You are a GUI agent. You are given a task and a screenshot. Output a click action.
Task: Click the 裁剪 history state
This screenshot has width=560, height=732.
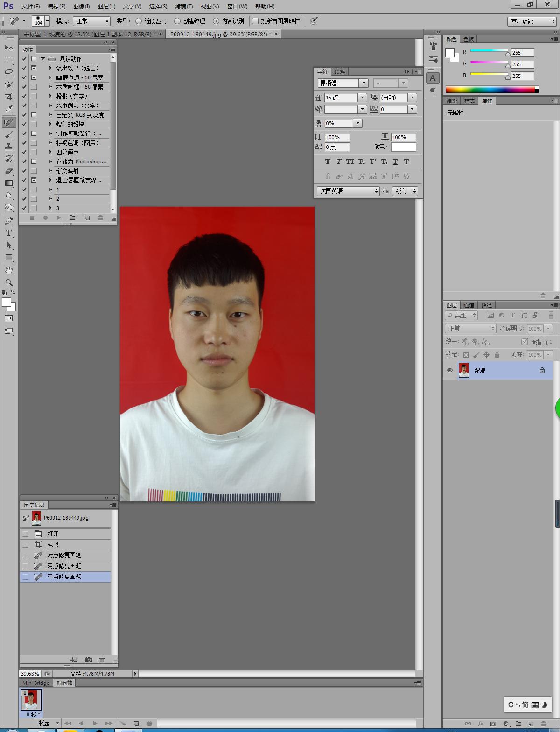53,544
